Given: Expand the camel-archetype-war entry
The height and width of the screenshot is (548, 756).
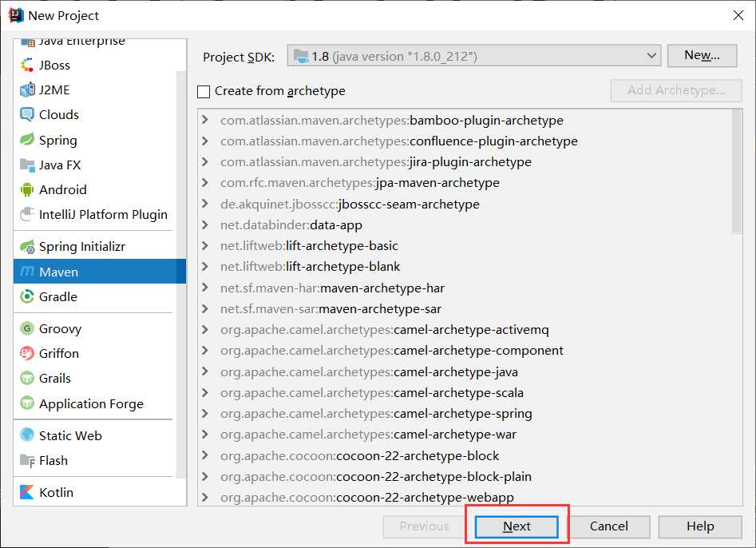Looking at the screenshot, I should (x=205, y=434).
